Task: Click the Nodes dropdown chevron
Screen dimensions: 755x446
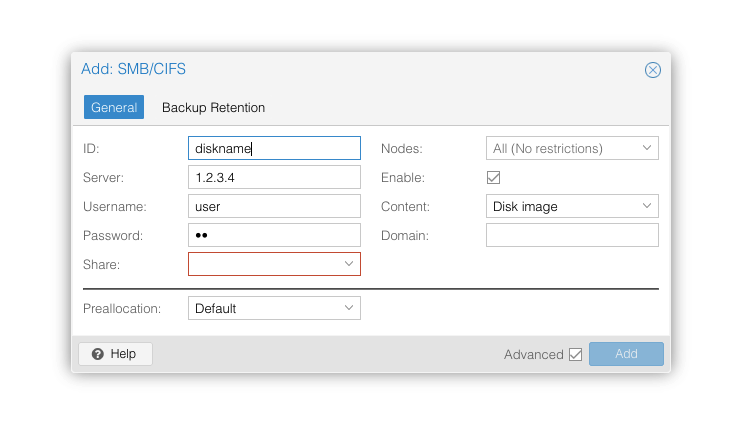Action: click(x=647, y=148)
